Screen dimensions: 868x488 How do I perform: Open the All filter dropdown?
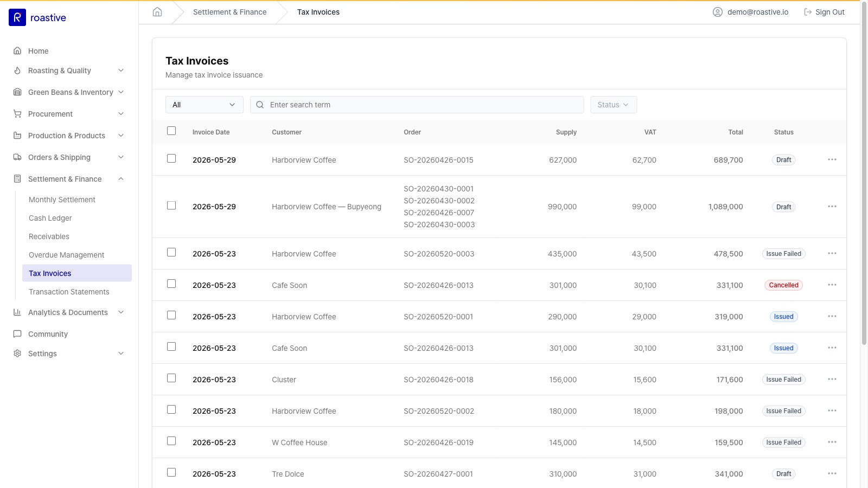tap(205, 105)
